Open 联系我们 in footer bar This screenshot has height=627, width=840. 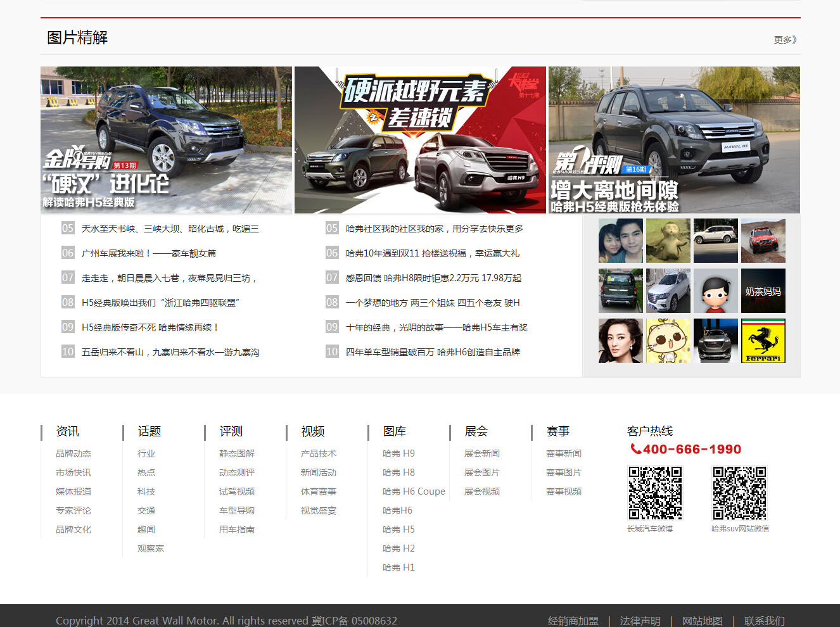(x=765, y=621)
